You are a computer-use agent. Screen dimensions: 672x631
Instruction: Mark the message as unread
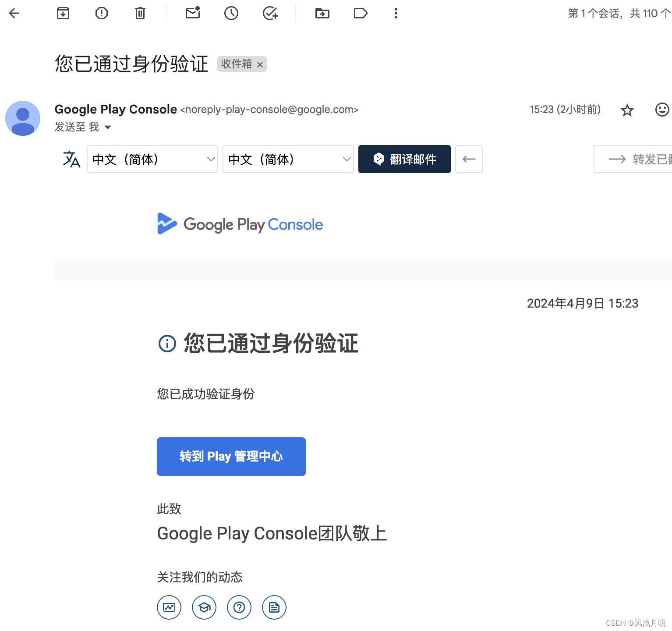point(193,13)
